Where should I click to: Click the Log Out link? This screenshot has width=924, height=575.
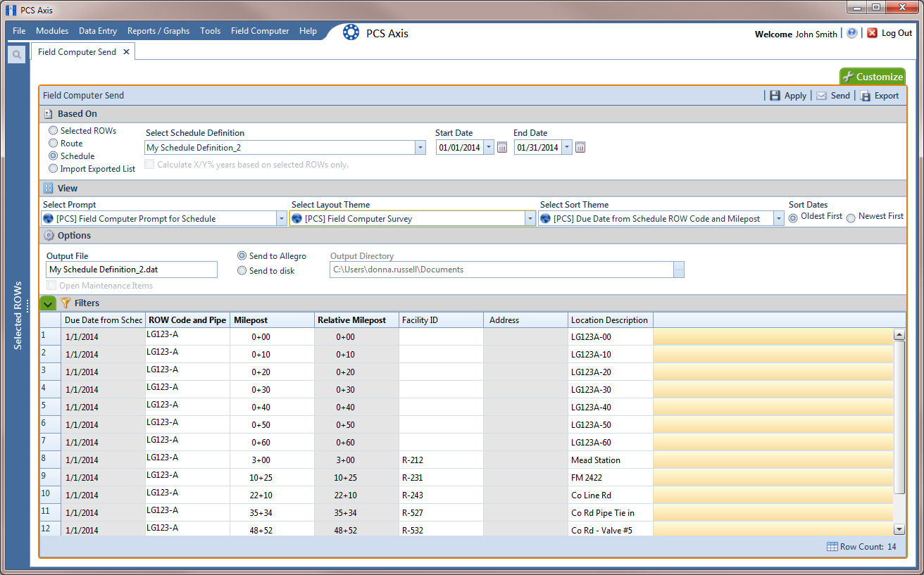pos(897,33)
